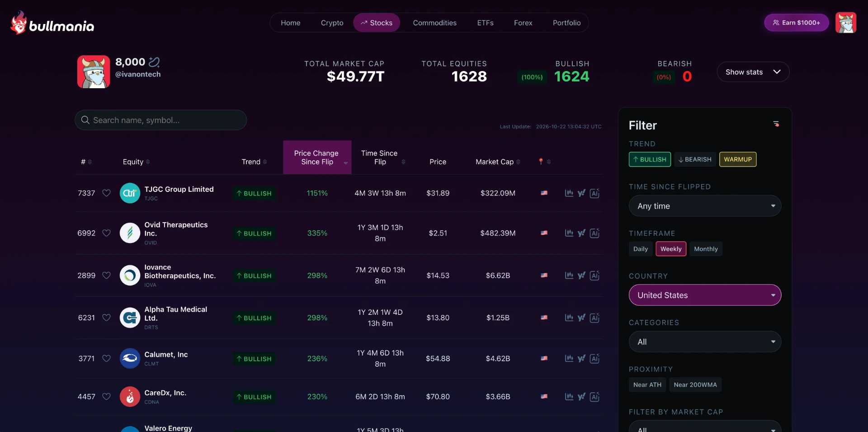
Task: Sort by Price Change Since Flip column
Action: point(317,157)
